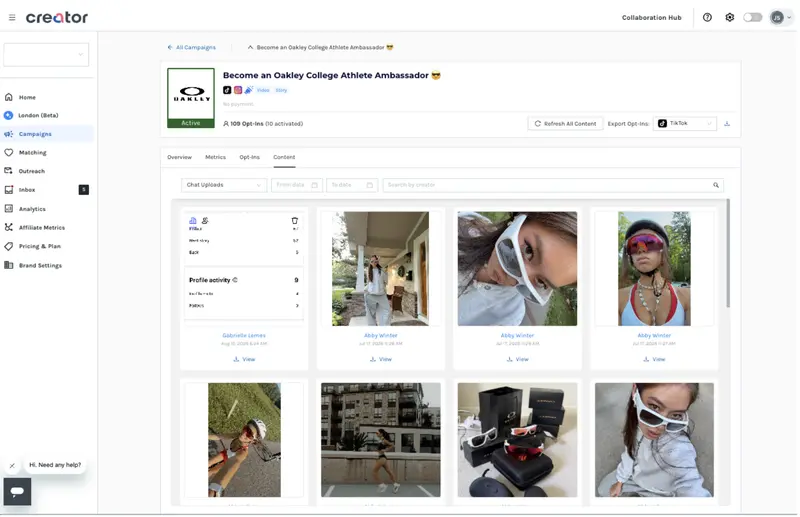
Task: Click the Affiliate Metrics network icon
Action: (x=9, y=228)
